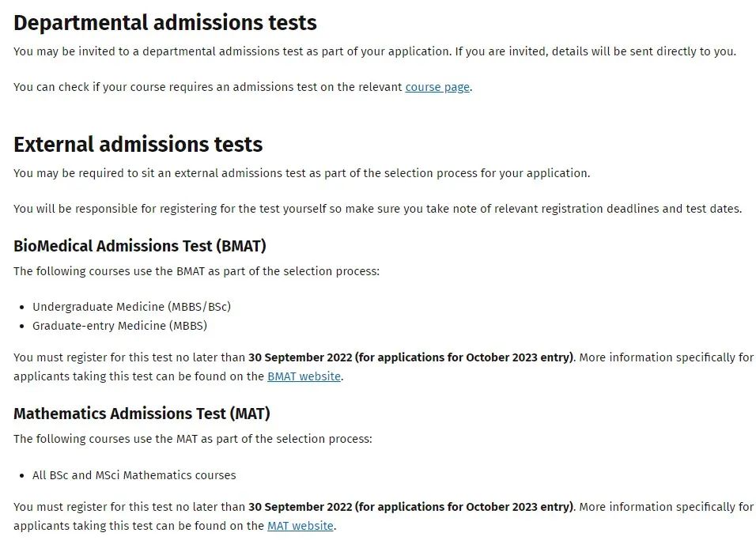Click the Departmental admissions tests heading
The image size is (756, 548).
point(165,23)
